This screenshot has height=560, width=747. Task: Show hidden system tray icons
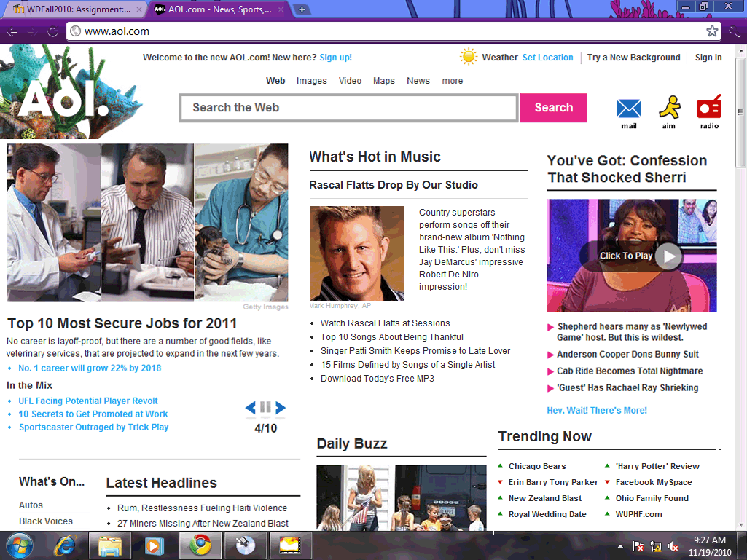(620, 546)
